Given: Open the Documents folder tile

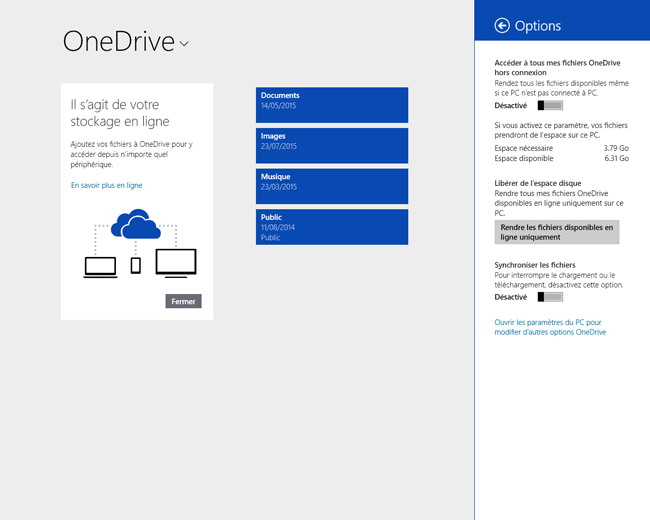Looking at the screenshot, I should pos(332,105).
